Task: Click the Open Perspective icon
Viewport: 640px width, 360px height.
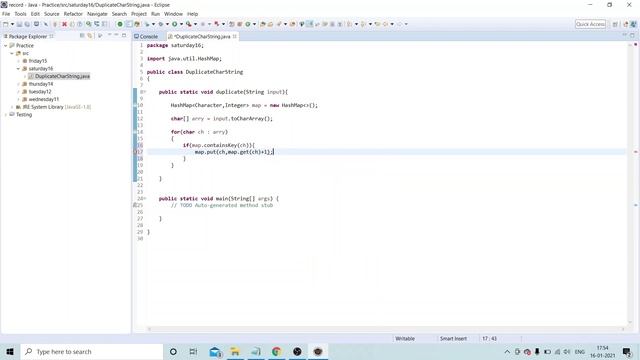Action: [615, 24]
